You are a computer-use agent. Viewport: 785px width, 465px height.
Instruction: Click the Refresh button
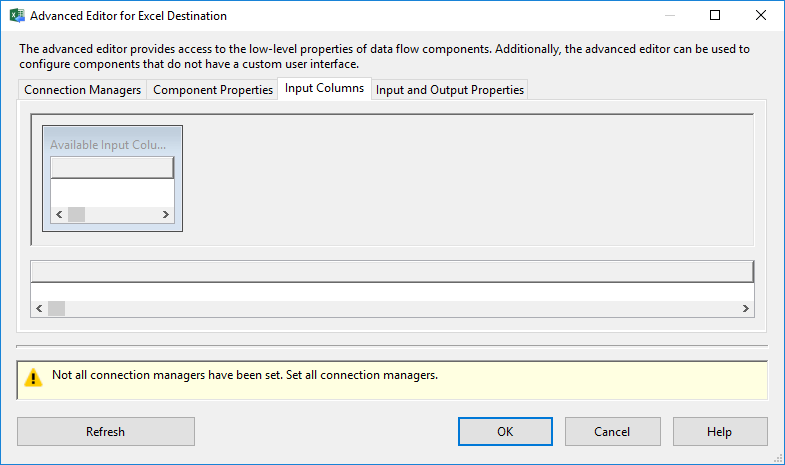coord(106,431)
